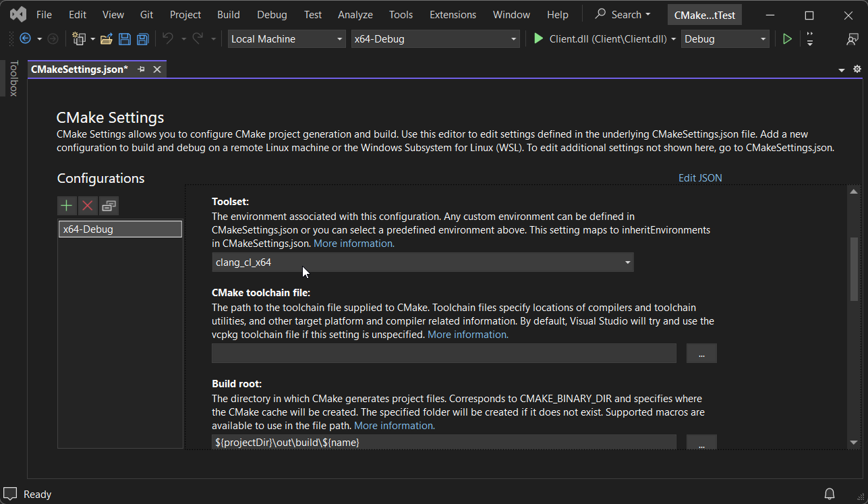Click the Build root path field
This screenshot has width=868, height=504.
pos(444,443)
